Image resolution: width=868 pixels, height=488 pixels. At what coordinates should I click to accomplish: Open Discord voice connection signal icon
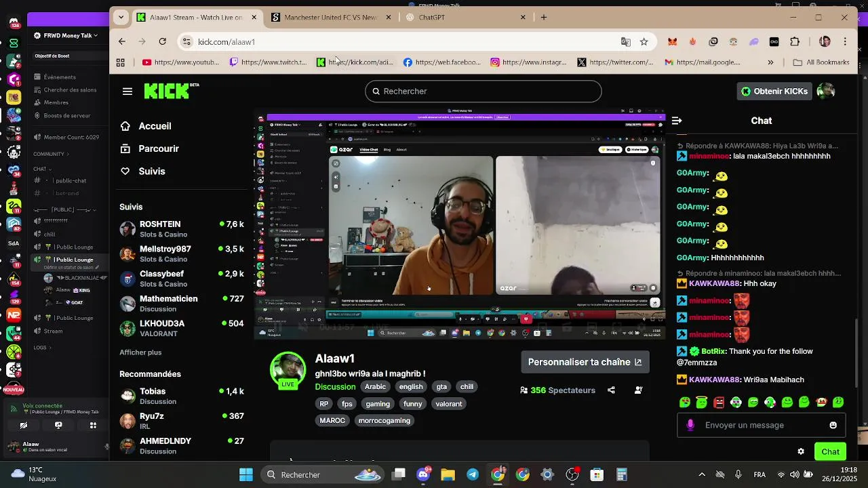(x=14, y=409)
